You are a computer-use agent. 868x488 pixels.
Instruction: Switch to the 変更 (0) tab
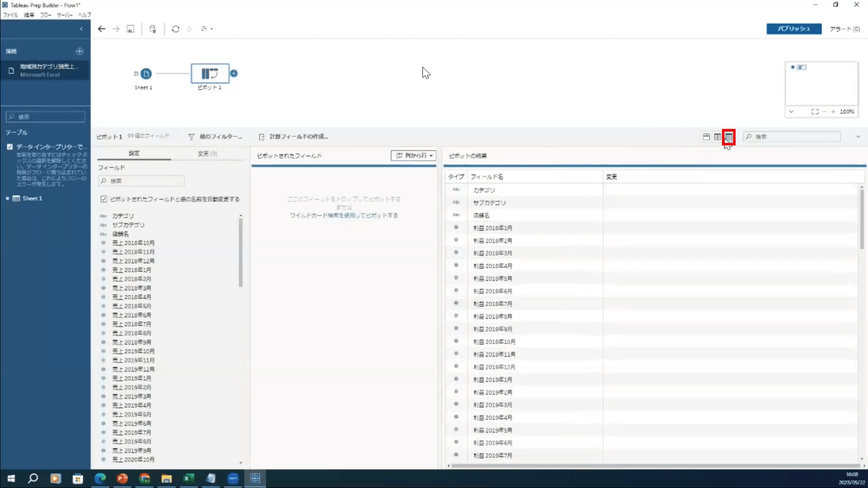[x=207, y=153]
